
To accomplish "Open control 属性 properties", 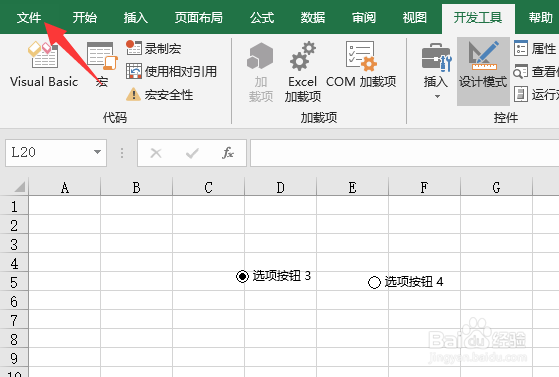I will (535, 48).
